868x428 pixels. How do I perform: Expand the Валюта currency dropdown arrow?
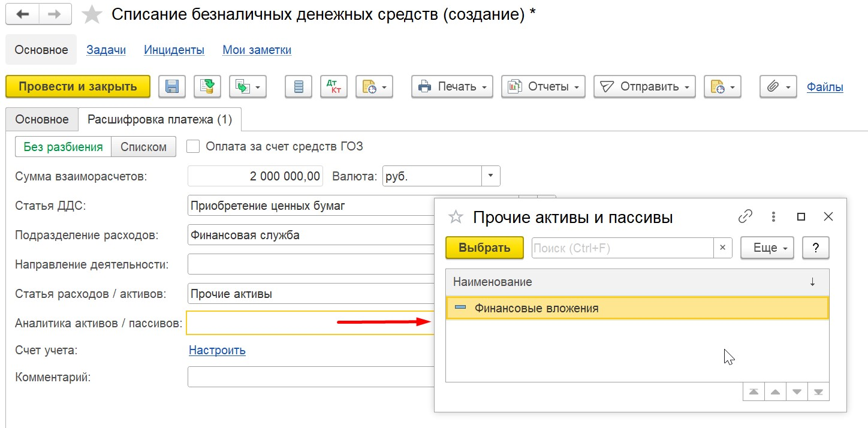tap(491, 176)
